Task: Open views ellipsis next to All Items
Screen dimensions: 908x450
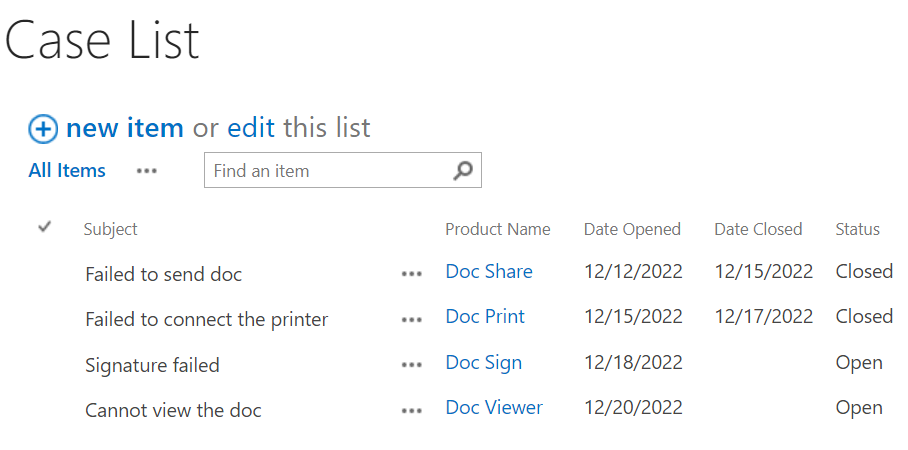Action: pyautogui.click(x=147, y=171)
